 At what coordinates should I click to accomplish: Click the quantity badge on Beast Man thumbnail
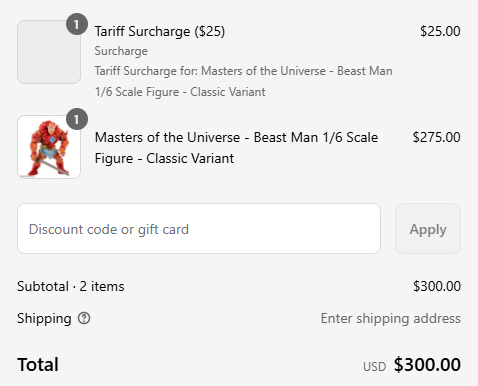point(77,119)
